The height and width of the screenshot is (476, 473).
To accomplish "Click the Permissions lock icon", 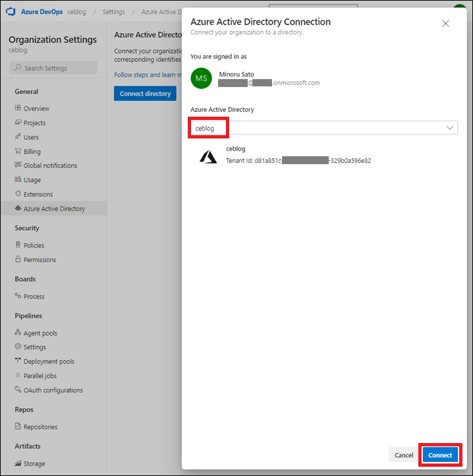I will (18, 259).
